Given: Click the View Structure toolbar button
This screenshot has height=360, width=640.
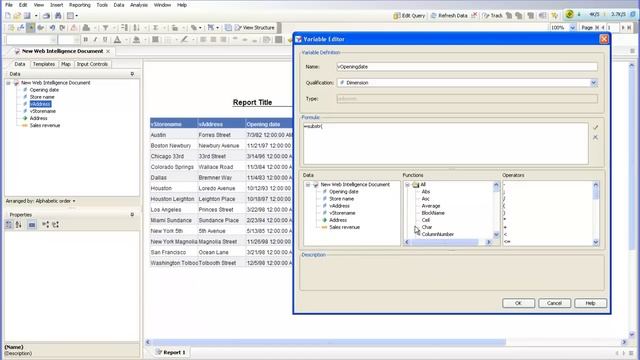Looking at the screenshot, I should pos(255,28).
